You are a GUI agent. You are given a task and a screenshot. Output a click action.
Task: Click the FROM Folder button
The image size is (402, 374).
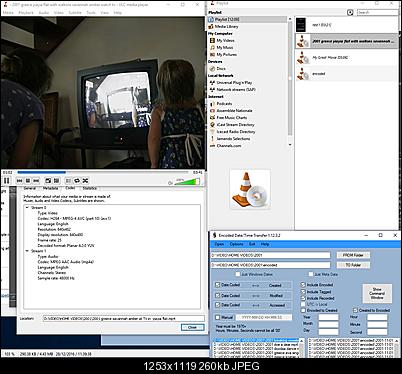pos(353,255)
